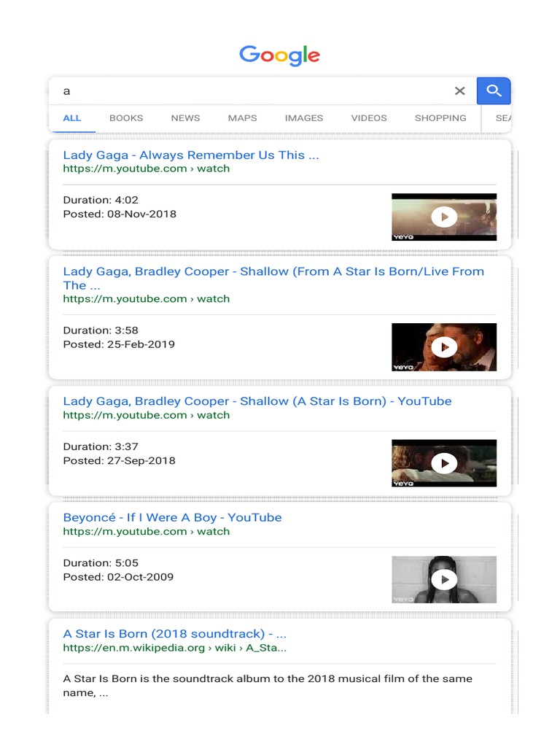Click 'Duration: 4:02' text
Image resolution: width=560 pixels, height=747 pixels.
101,200
